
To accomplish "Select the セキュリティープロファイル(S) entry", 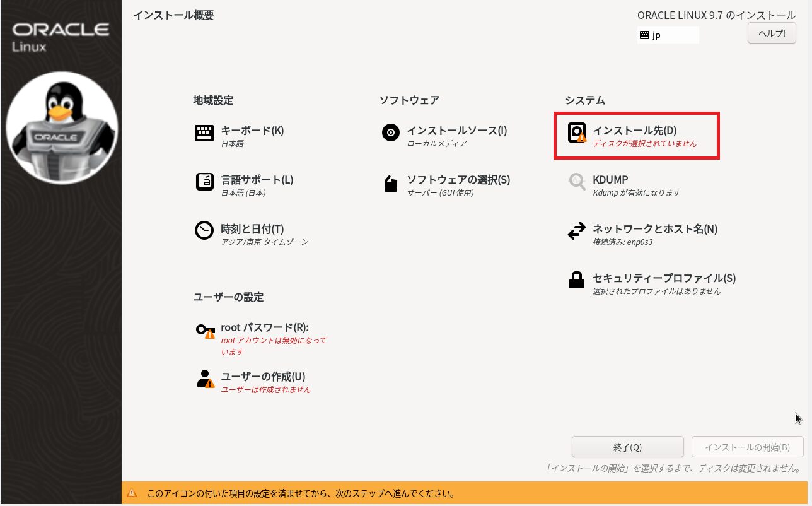I will pos(664,278).
